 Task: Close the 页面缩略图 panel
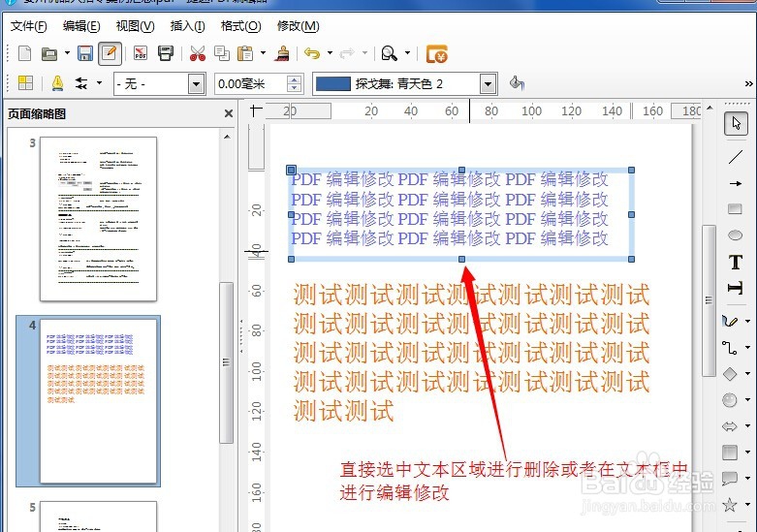pyautogui.click(x=229, y=113)
